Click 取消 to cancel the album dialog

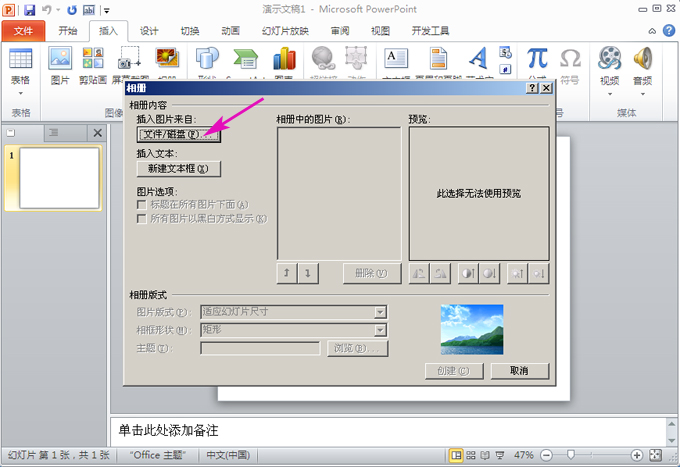(518, 371)
